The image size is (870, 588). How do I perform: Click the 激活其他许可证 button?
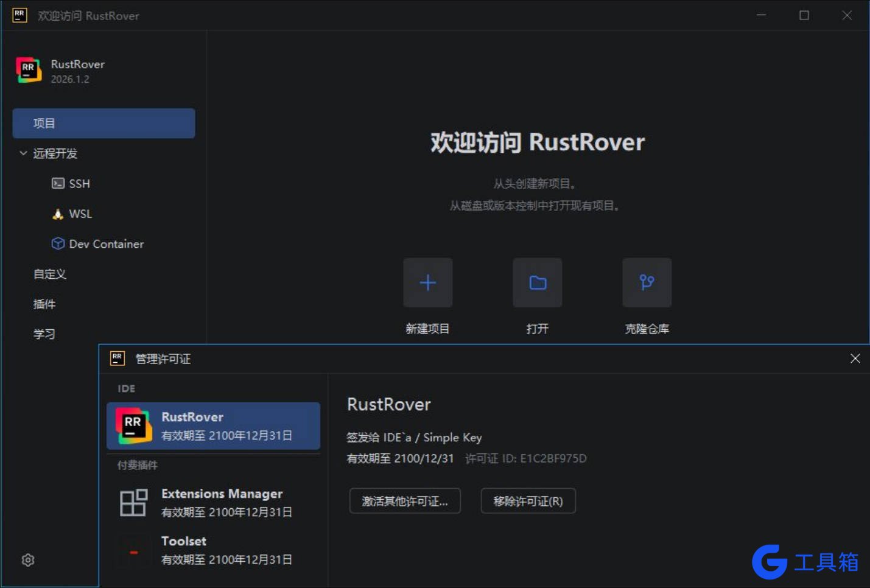[x=405, y=501]
